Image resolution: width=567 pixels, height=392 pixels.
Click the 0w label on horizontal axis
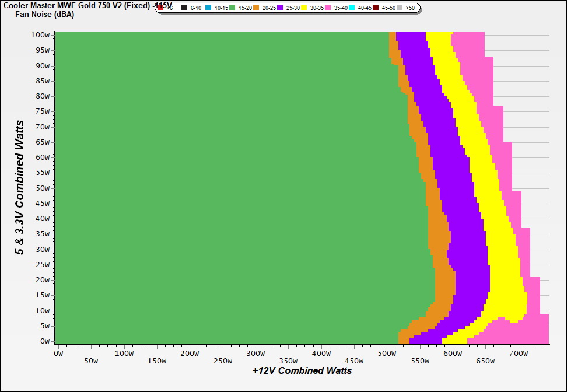coord(58,353)
